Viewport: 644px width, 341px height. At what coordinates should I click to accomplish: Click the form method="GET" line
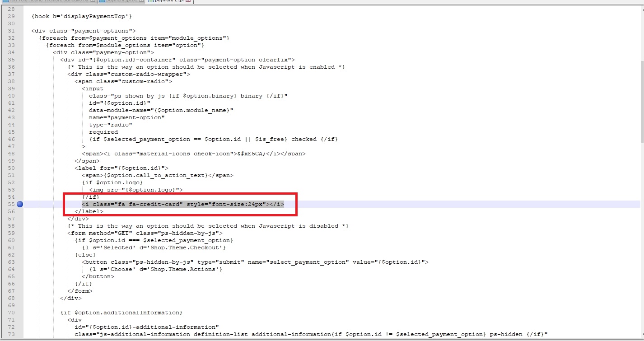(145, 233)
